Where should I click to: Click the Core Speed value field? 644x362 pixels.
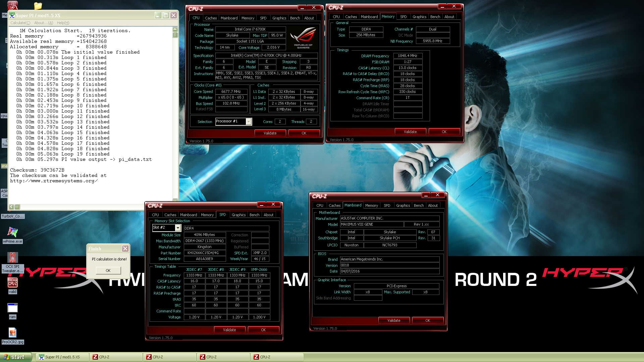pyautogui.click(x=231, y=92)
